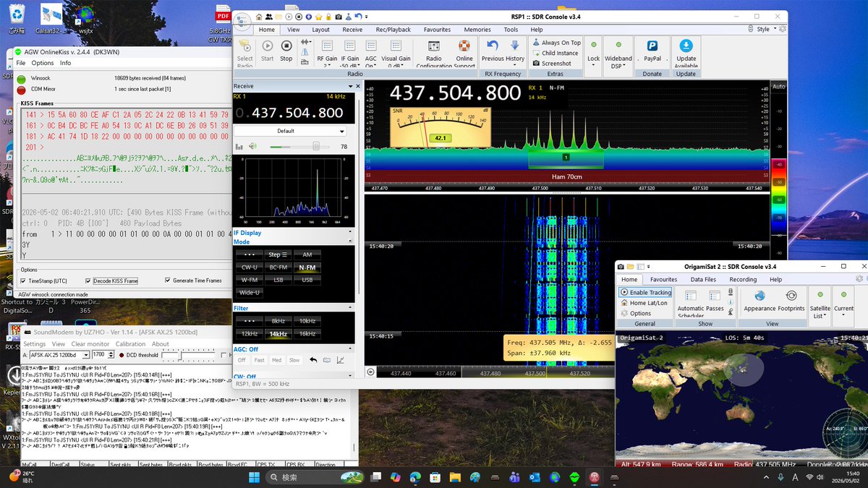Viewport: 868px width, 488px height.
Task: Select the N-FM mode button
Action: 307,267
